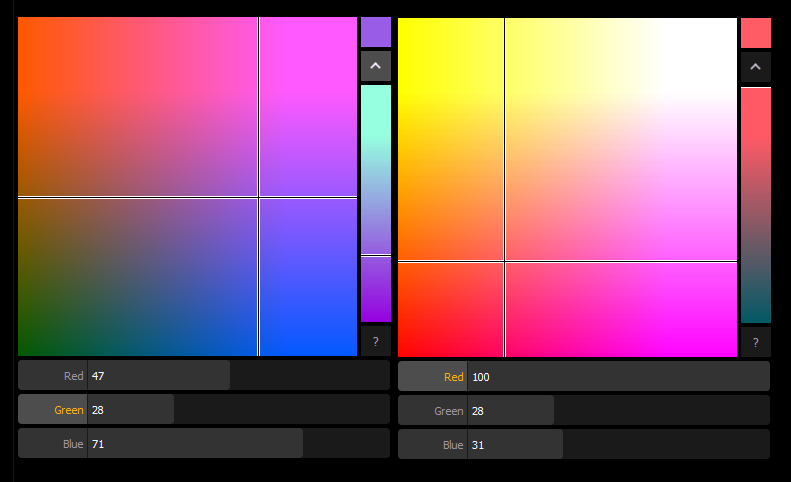Viewport: 791px width, 482px height.
Task: Click the right picker's vertical red channel strip
Action: 755,205
